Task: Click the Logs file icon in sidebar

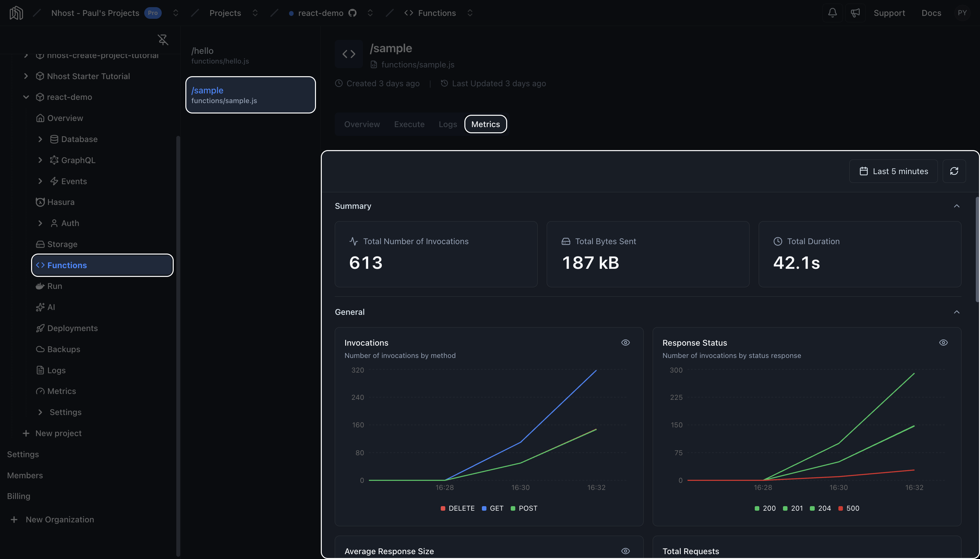Action: [40, 370]
